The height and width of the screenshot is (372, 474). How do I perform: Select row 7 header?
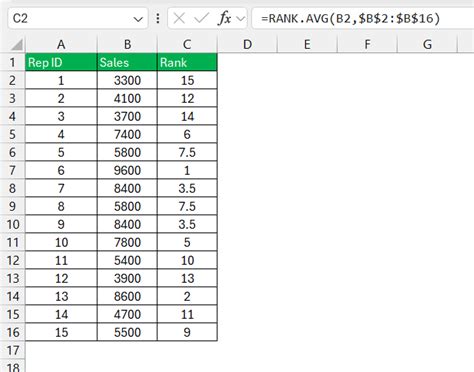[x=13, y=170]
